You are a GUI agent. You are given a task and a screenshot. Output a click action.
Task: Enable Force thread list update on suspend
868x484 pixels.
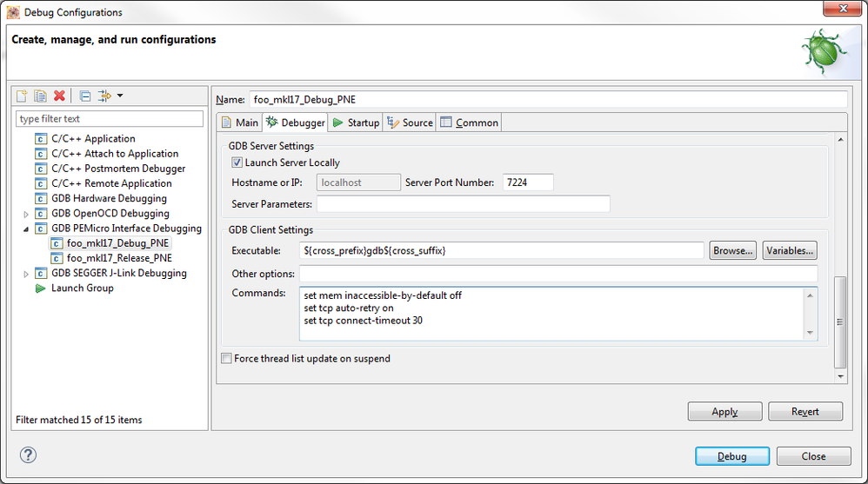226,358
